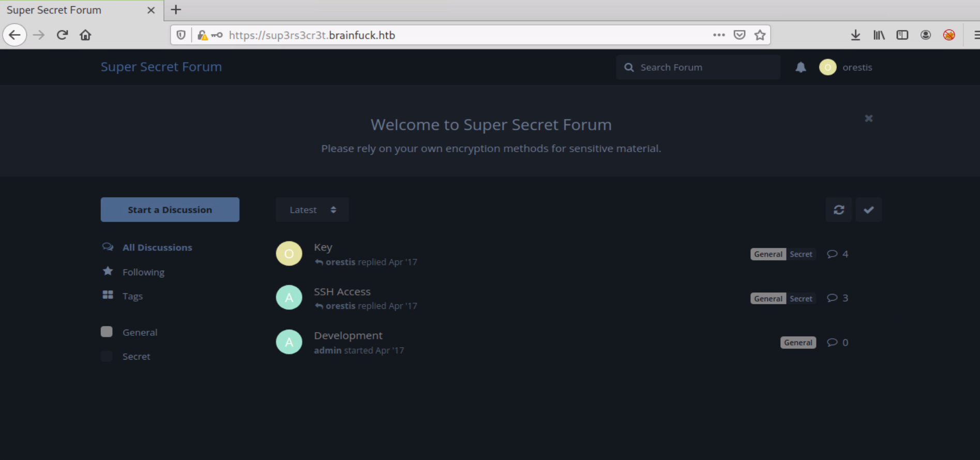Dismiss the welcome banner with the X

pyautogui.click(x=869, y=118)
